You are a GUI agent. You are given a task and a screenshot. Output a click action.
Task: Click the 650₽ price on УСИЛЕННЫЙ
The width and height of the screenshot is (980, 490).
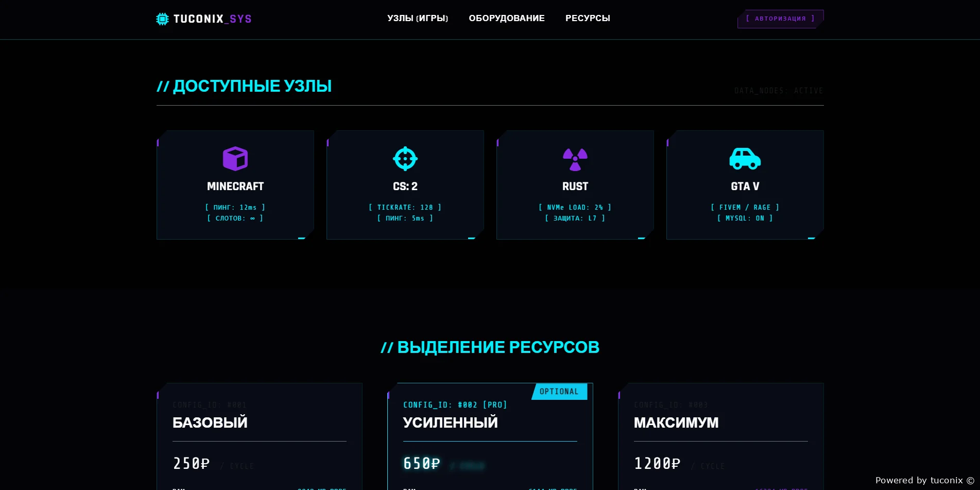(x=421, y=464)
